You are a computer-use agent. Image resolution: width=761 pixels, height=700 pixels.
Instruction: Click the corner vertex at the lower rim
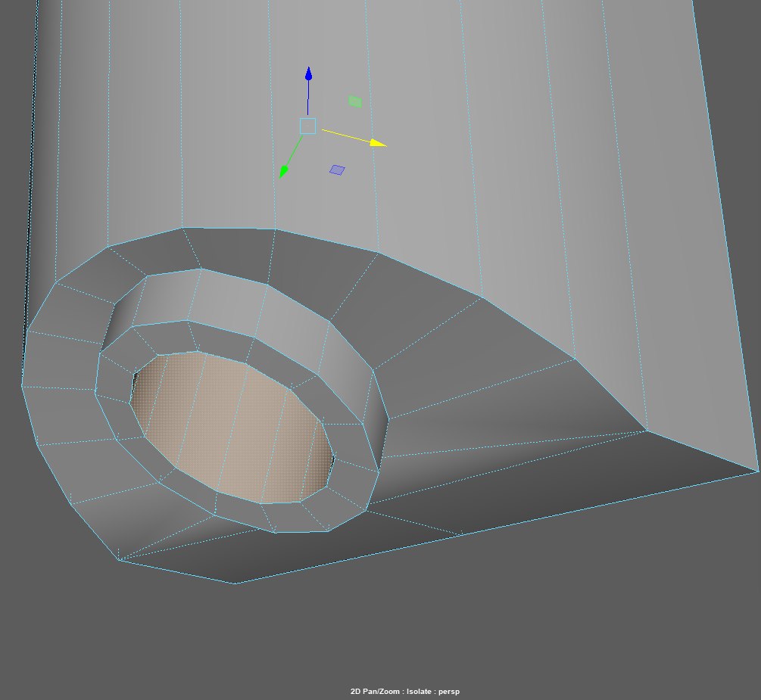pyautogui.click(x=120, y=561)
